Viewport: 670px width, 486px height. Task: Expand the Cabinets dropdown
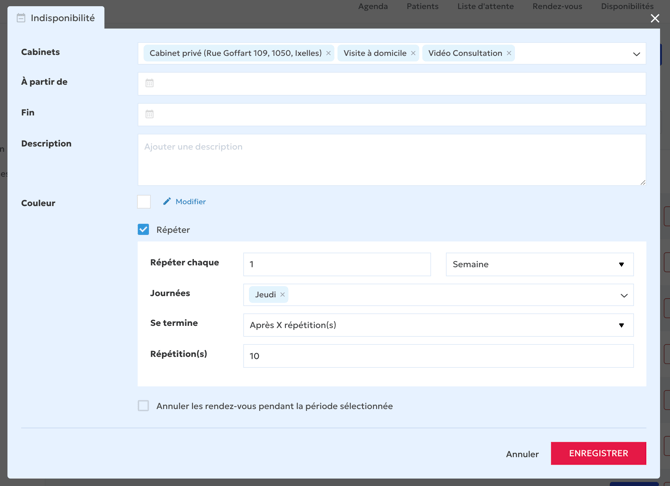(636, 54)
